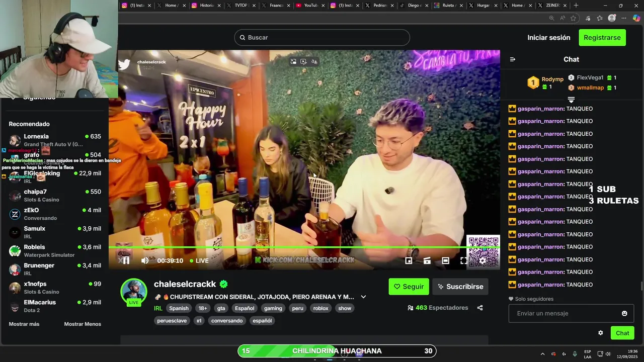Click the taskbar microphone icon
Screen dimensions: 644x362
tap(575, 354)
